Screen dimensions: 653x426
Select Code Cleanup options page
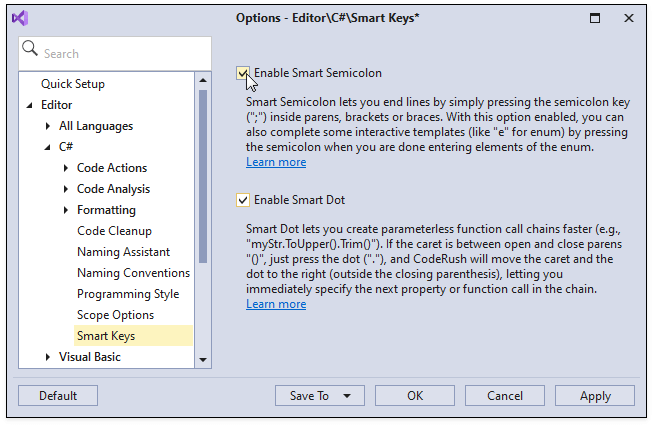[x=114, y=231]
